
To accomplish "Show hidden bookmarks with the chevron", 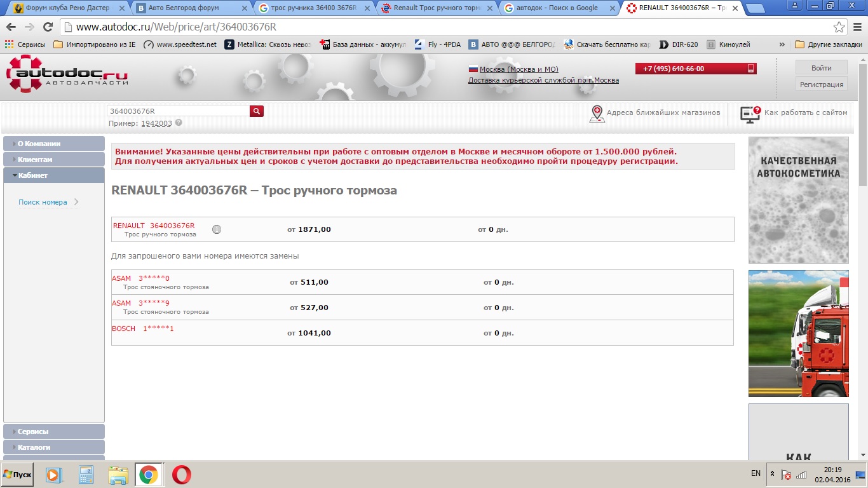I will click(x=782, y=44).
